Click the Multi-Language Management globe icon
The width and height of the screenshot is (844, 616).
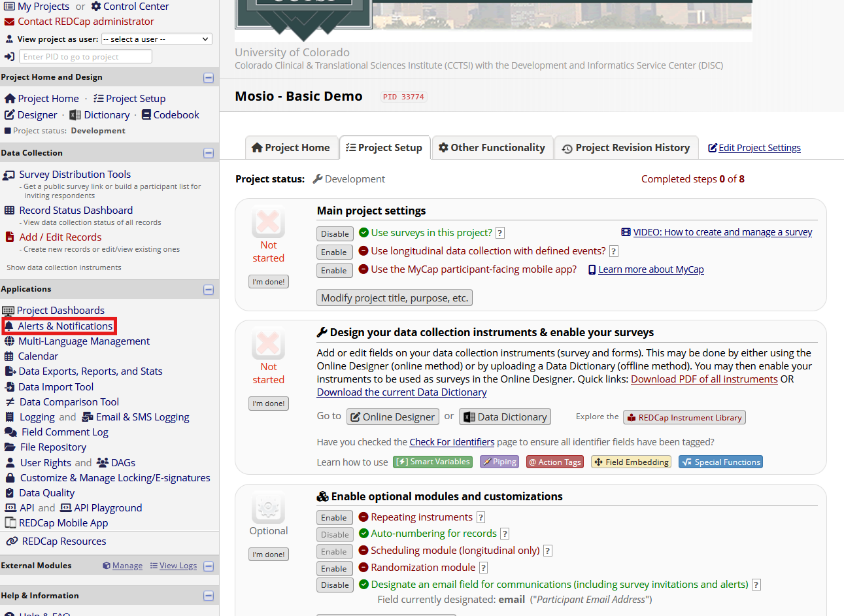9,341
